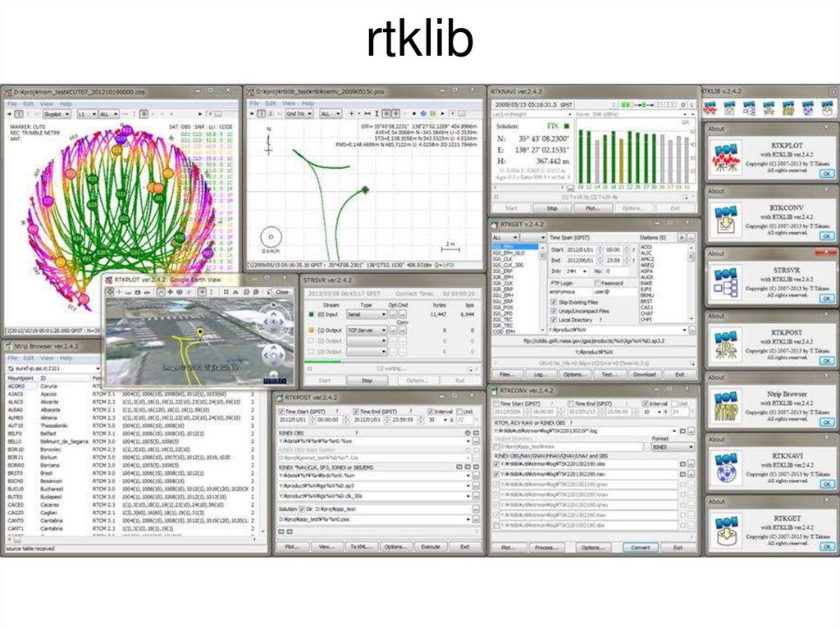Open RINEX format dropdown in RTKCONV
The height and width of the screenshot is (629, 840).
[673, 447]
